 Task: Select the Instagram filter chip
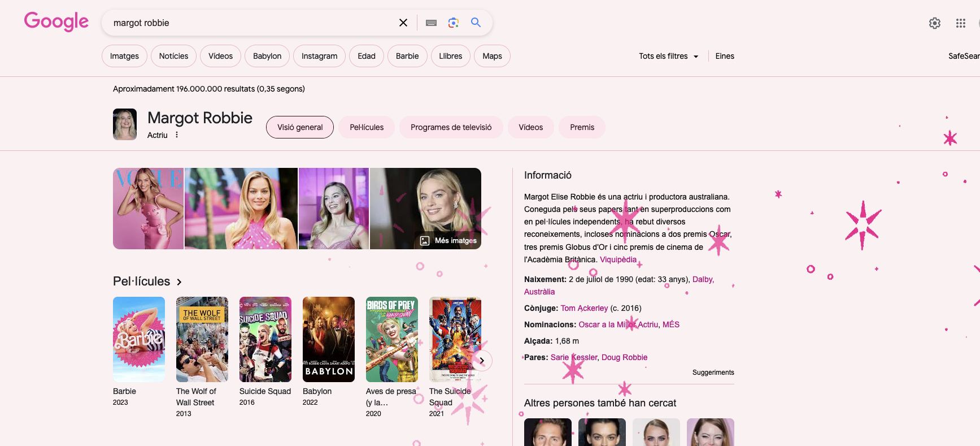coord(319,56)
